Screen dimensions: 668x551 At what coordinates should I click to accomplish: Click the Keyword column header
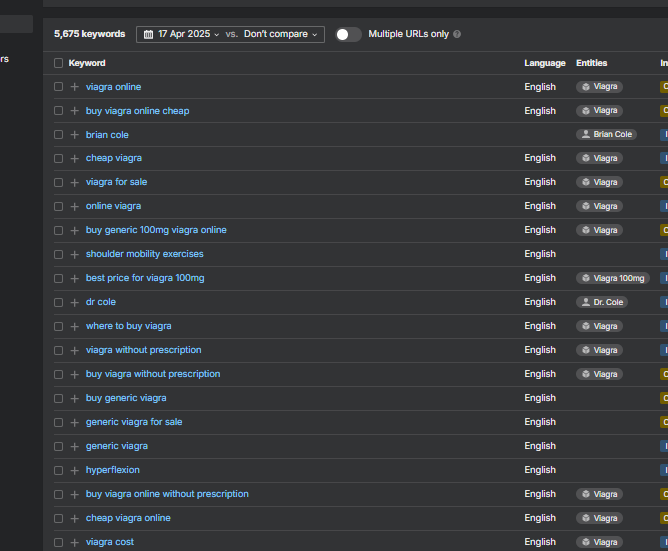coord(87,63)
